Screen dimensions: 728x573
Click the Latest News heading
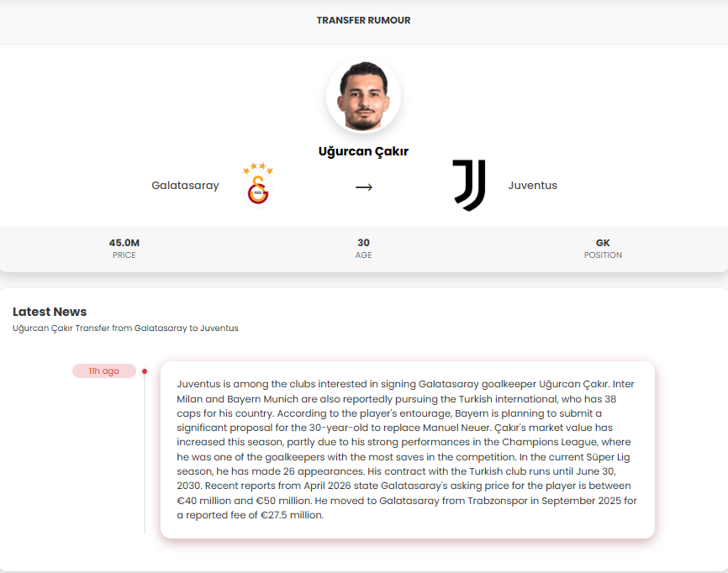coord(50,312)
